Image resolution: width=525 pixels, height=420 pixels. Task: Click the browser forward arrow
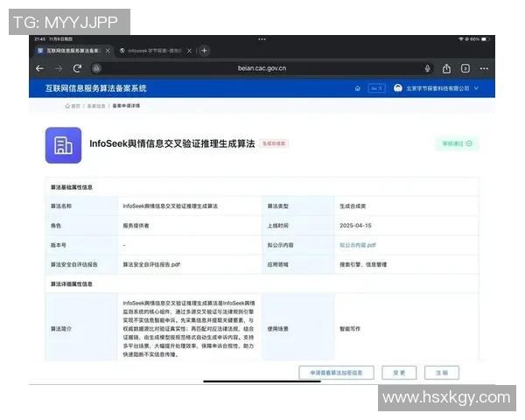(59, 68)
